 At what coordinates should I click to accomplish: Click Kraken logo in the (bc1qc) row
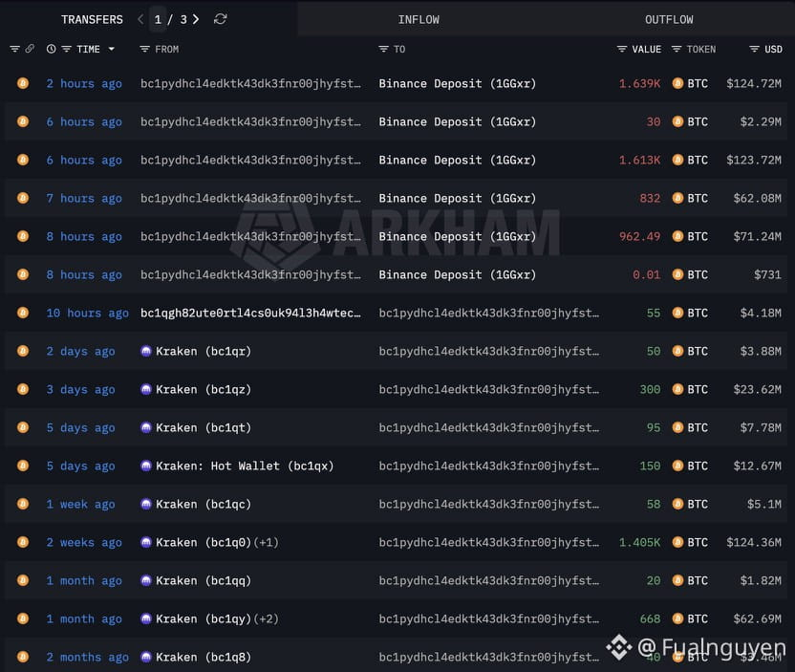coord(146,504)
